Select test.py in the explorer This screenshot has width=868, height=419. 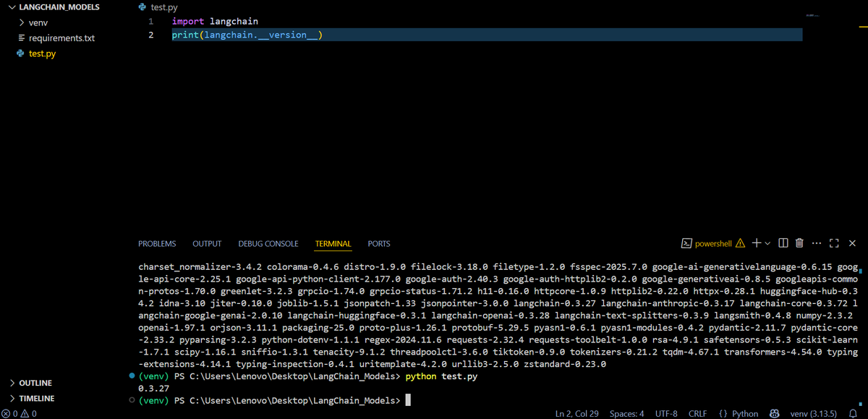pos(42,54)
